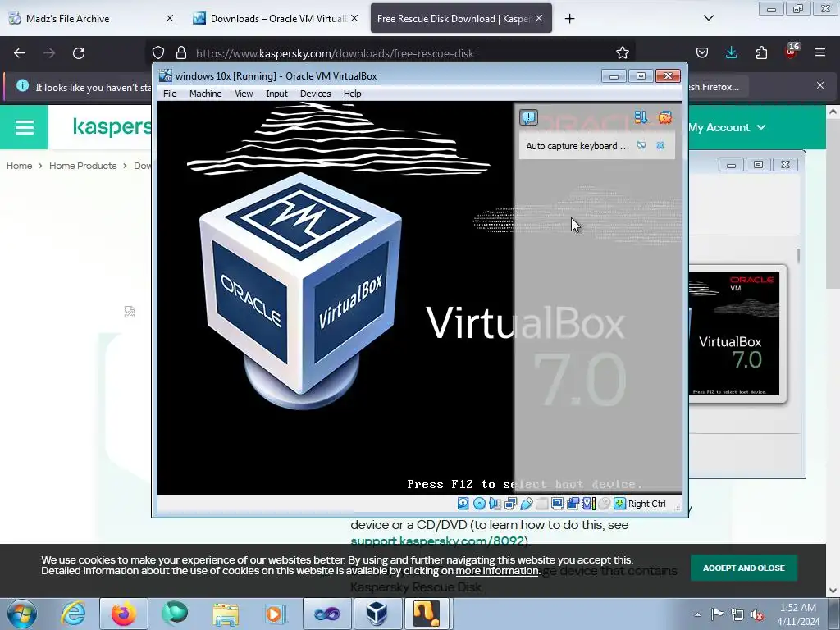Viewport: 840px width, 630px height.
Task: Open the Kaspersky site hamburger menu
Action: [24, 127]
